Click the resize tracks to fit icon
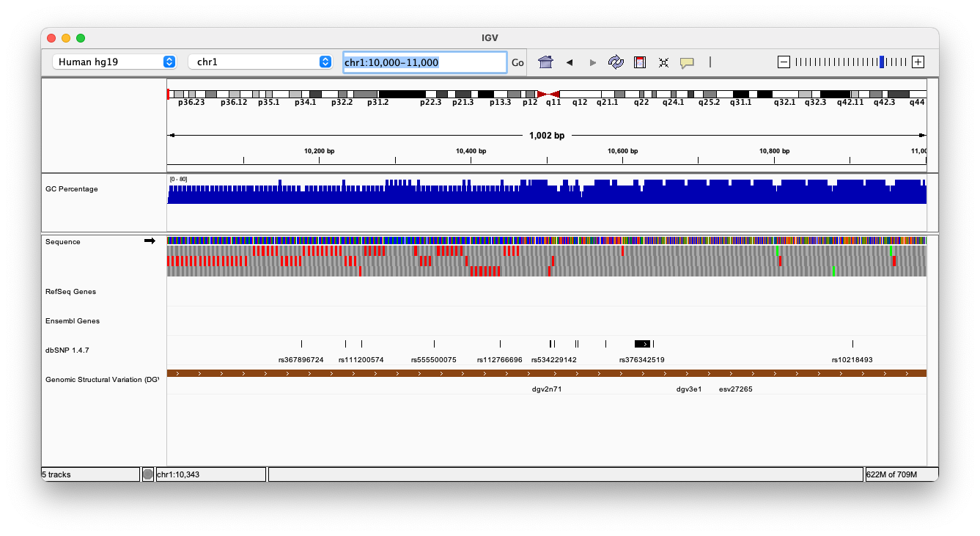This screenshot has width=980, height=536. pos(663,62)
